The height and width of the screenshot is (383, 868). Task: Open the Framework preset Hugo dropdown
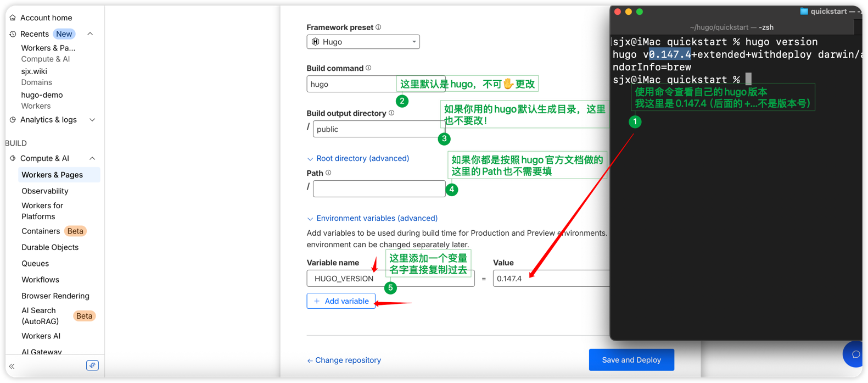(363, 42)
